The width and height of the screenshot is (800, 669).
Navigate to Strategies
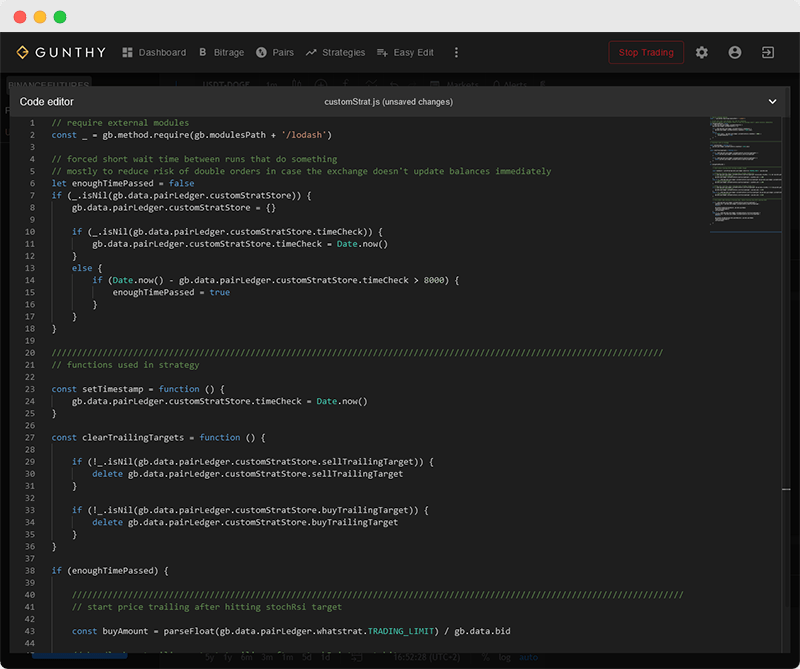pos(335,53)
